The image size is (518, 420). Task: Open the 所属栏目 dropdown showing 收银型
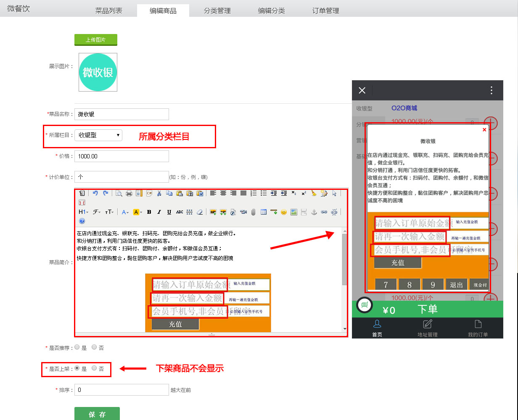pyautogui.click(x=98, y=135)
